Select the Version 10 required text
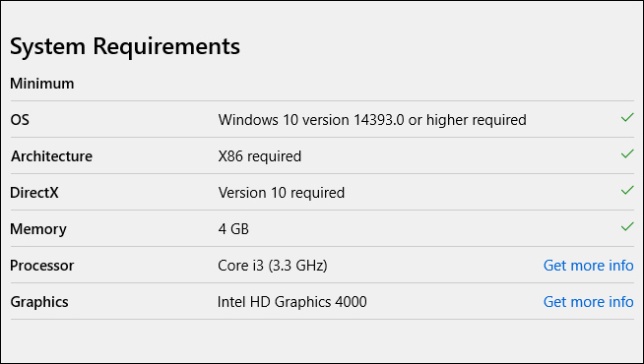The height and width of the screenshot is (364, 644). (x=282, y=193)
